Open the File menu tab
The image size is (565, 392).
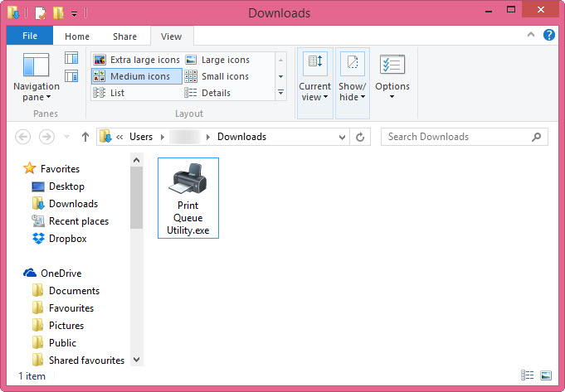point(29,36)
